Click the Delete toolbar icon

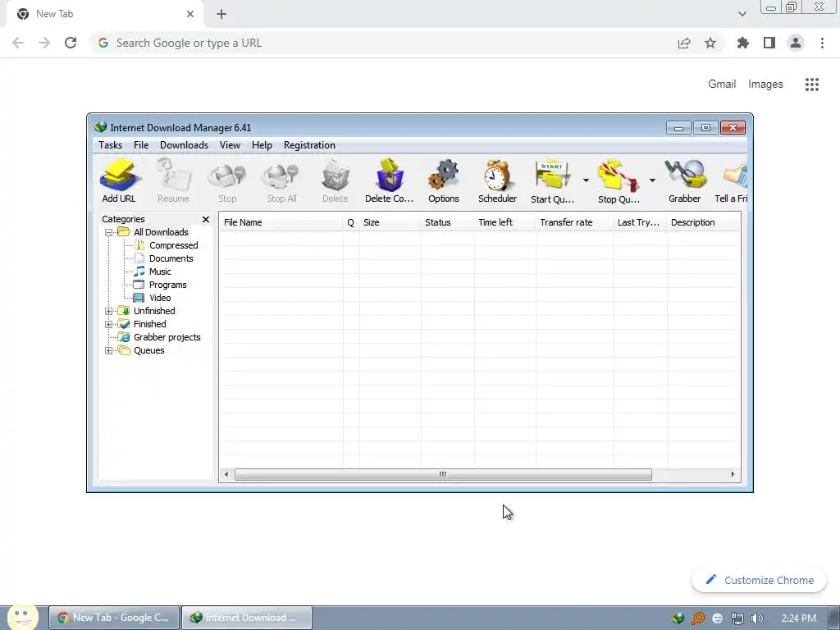[336, 180]
